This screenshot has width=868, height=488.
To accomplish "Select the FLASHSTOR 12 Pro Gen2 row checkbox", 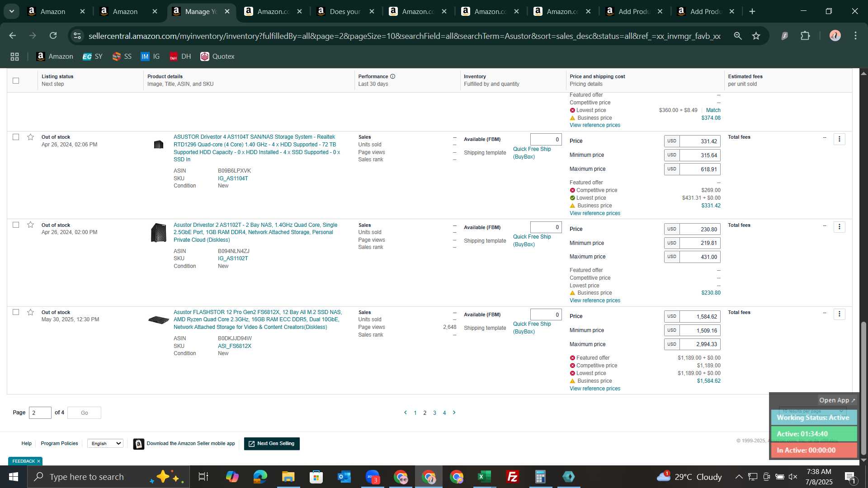I will pos(16,312).
